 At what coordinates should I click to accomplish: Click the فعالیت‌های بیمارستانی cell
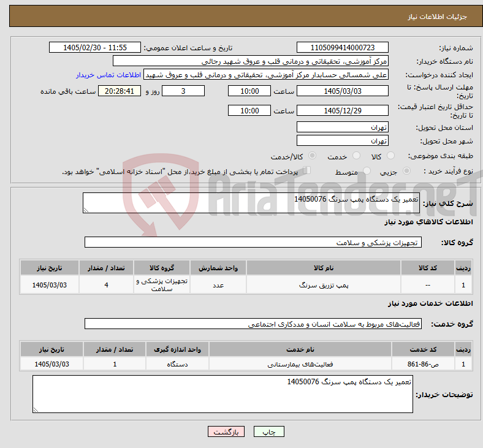pos(300,363)
